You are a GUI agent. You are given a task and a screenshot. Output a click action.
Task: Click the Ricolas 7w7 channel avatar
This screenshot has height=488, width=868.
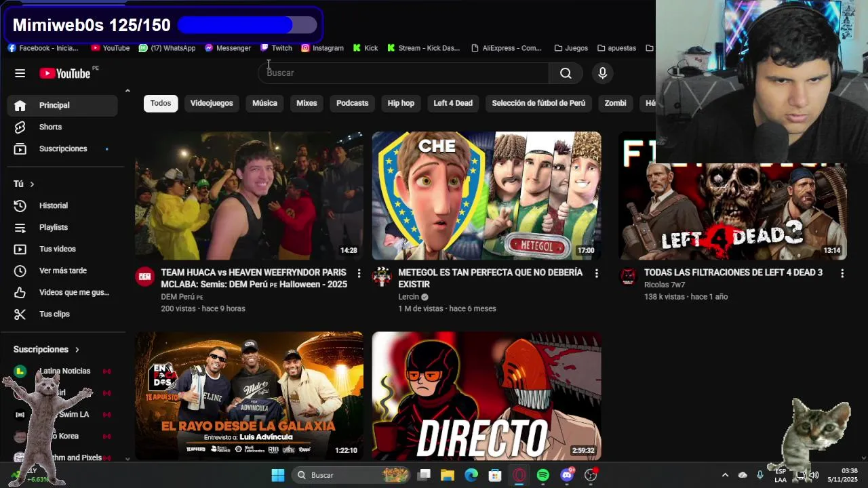click(x=628, y=277)
